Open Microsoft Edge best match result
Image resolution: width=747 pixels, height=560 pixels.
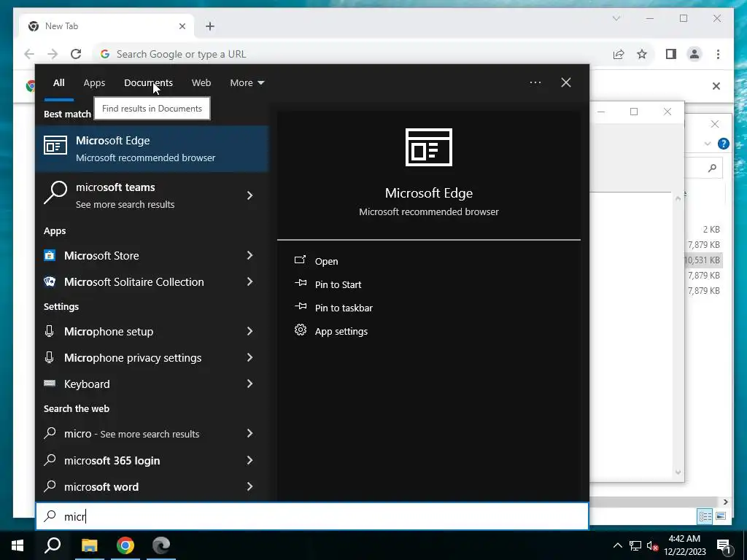pos(152,149)
